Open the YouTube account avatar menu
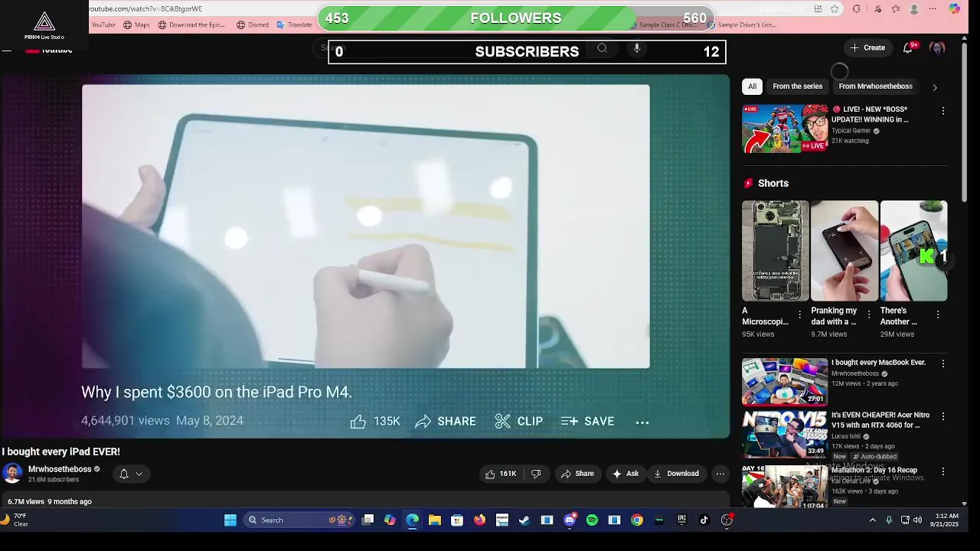Image resolution: width=980 pixels, height=551 pixels. click(x=937, y=47)
